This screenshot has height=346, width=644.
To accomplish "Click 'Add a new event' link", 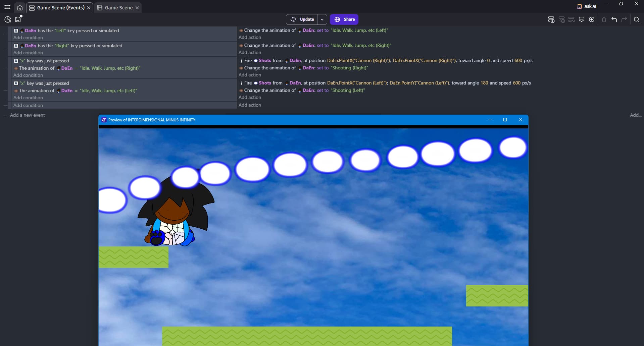I will (27, 115).
